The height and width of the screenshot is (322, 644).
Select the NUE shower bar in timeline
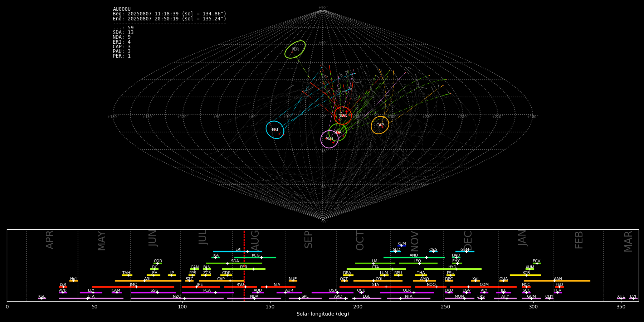click(x=293, y=281)
